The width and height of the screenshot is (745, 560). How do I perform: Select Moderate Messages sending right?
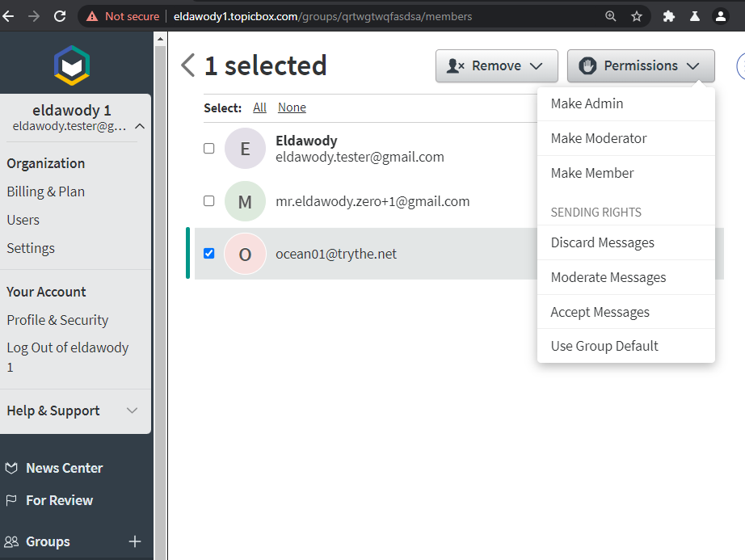(625, 277)
